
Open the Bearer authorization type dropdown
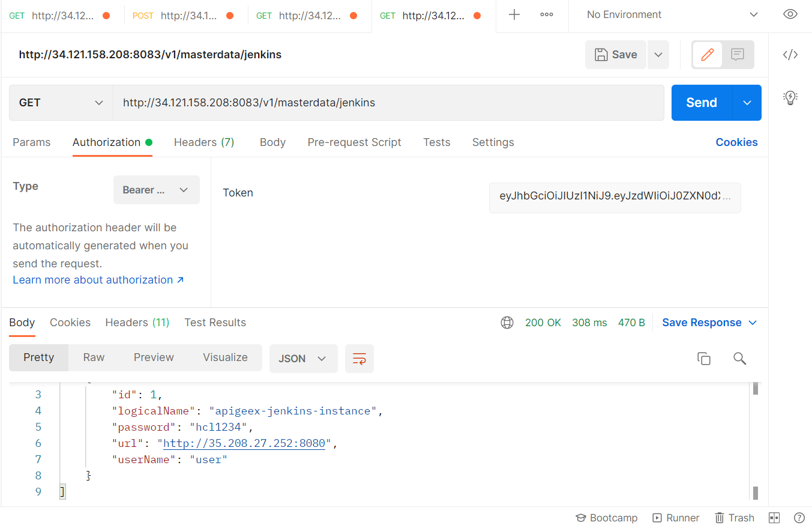(x=156, y=190)
